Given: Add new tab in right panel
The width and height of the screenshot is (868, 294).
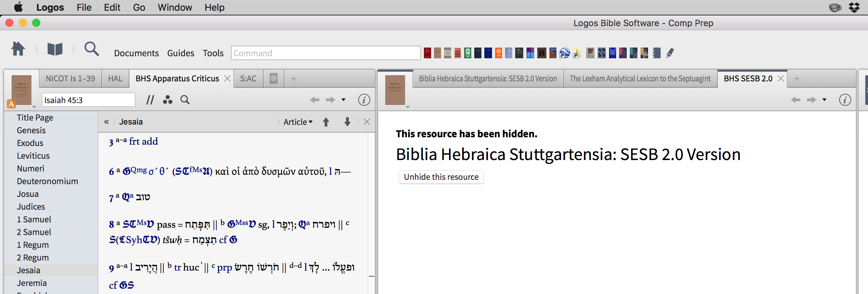Looking at the screenshot, I should point(797,79).
